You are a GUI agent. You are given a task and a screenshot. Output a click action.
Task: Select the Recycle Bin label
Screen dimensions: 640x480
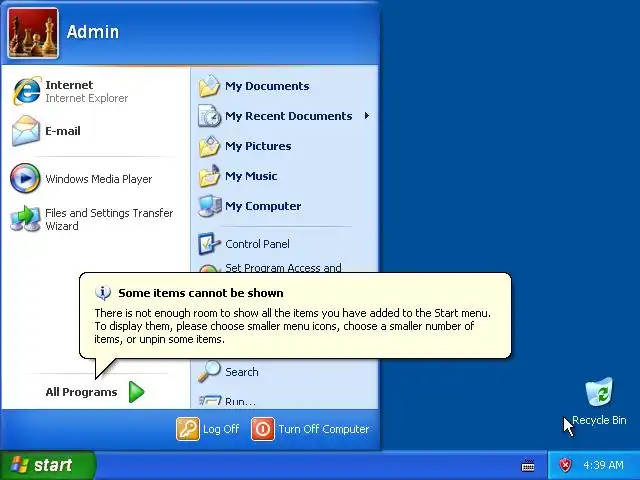point(599,420)
